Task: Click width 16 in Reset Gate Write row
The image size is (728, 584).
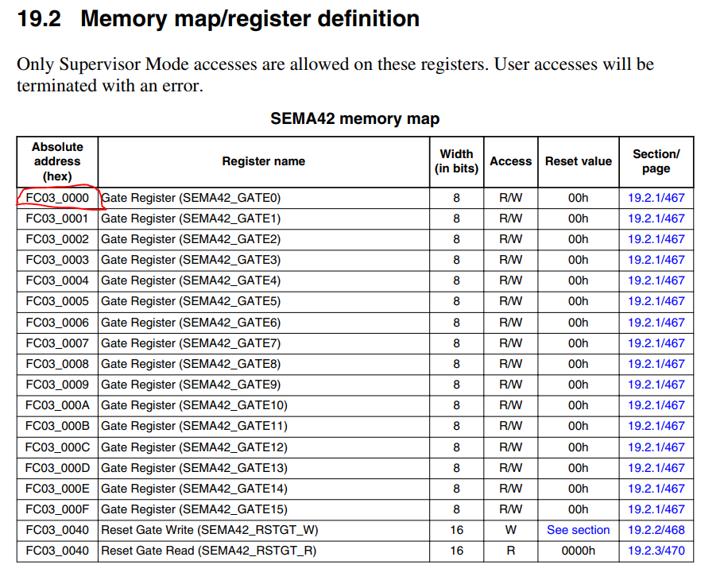Action: click(456, 530)
